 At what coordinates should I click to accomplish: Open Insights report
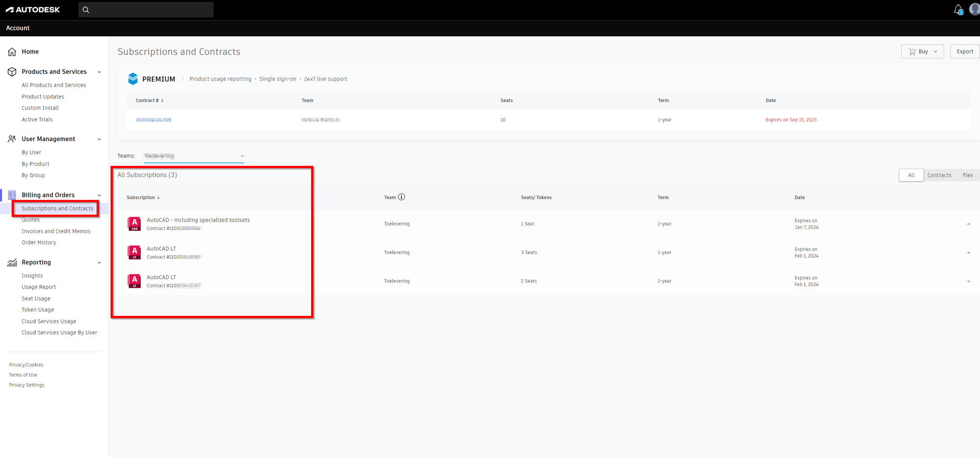pyautogui.click(x=32, y=276)
